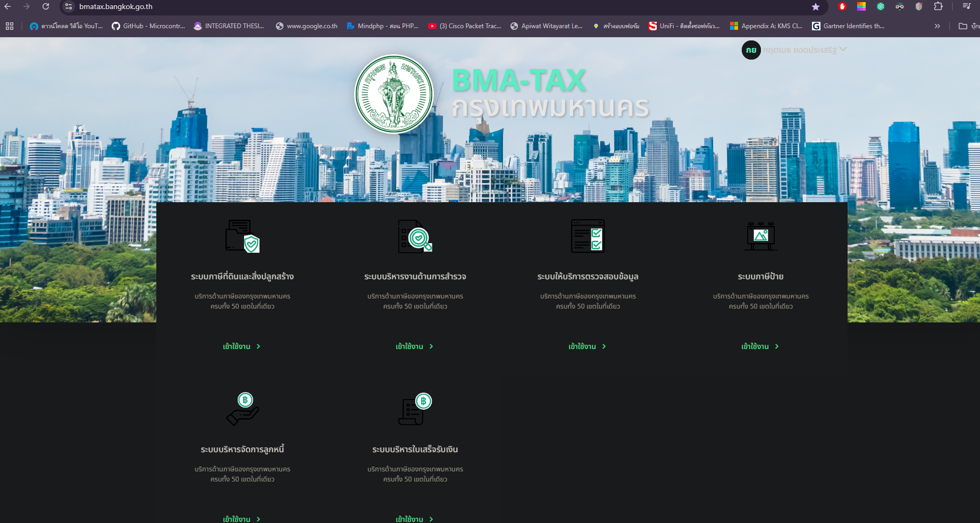
Task: Click เข้าใช้งาน under ระบบบริหารจัดการลูกหนี้
Action: click(x=242, y=519)
